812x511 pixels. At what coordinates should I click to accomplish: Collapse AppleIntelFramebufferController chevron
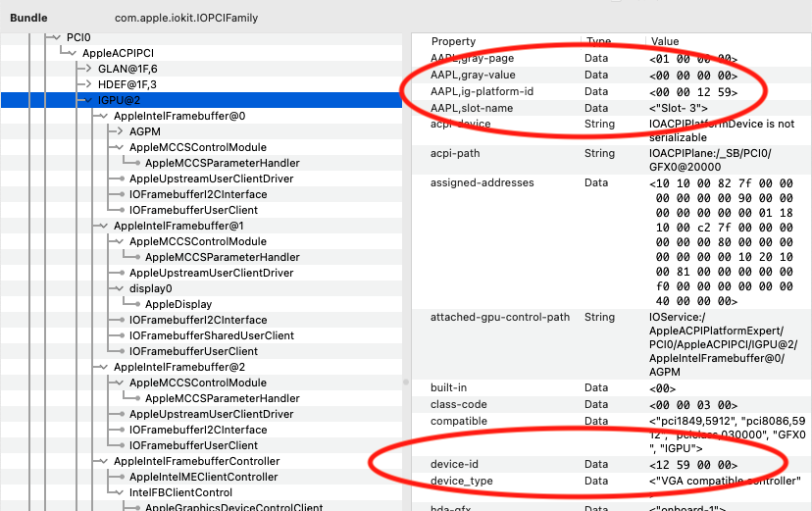(x=104, y=461)
